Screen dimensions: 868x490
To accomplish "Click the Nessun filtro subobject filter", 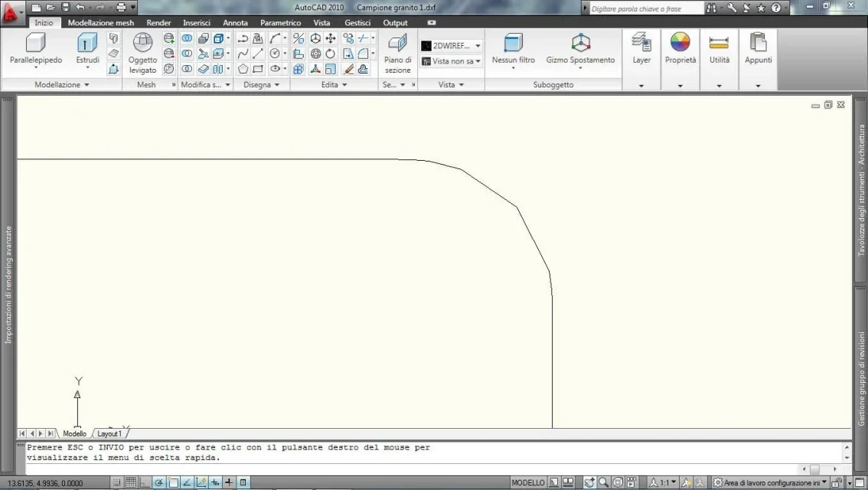I will 513,50.
